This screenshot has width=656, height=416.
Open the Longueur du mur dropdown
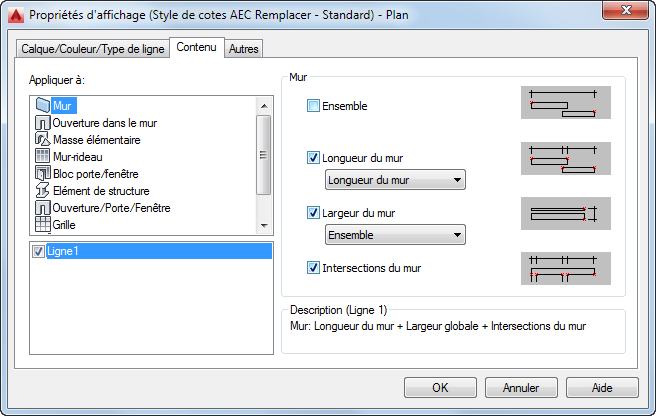pos(396,180)
